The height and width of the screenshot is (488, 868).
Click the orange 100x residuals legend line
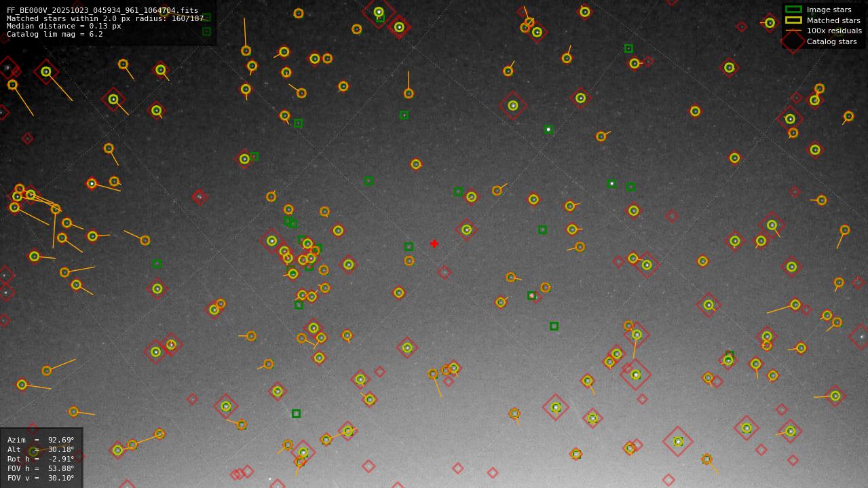click(x=793, y=31)
